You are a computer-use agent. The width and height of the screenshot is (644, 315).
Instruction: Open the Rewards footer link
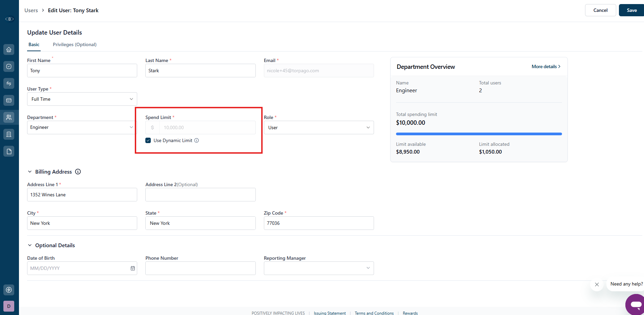pyautogui.click(x=410, y=313)
